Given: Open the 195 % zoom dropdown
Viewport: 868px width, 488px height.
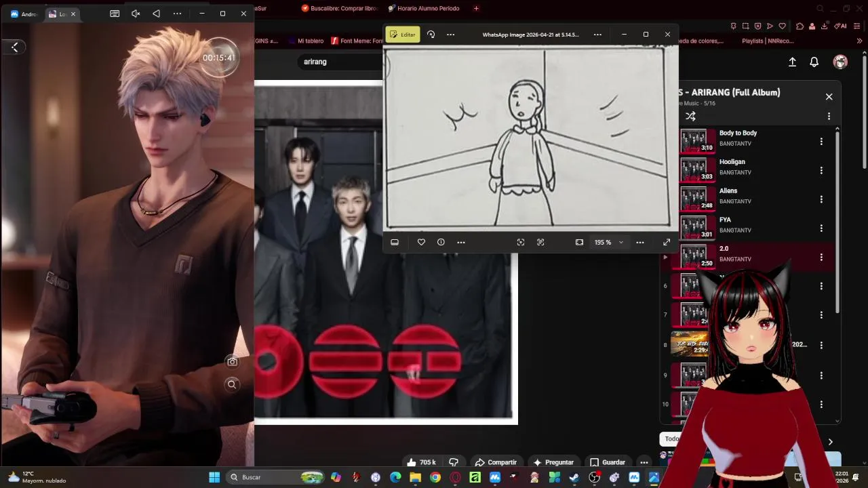Looking at the screenshot, I should click(608, 242).
